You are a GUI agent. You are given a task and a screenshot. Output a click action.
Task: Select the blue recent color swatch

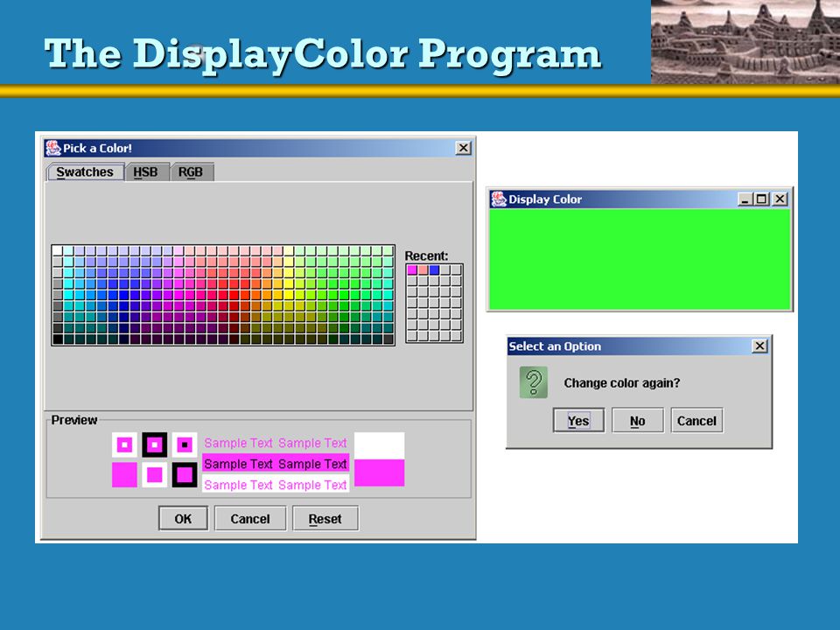click(434, 270)
